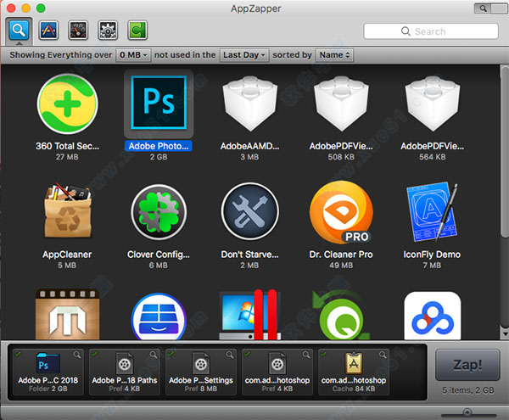Viewport: 509px width, 420px height.
Task: Uncheck the com.ad...hotoshop Cache item
Action: click(324, 354)
